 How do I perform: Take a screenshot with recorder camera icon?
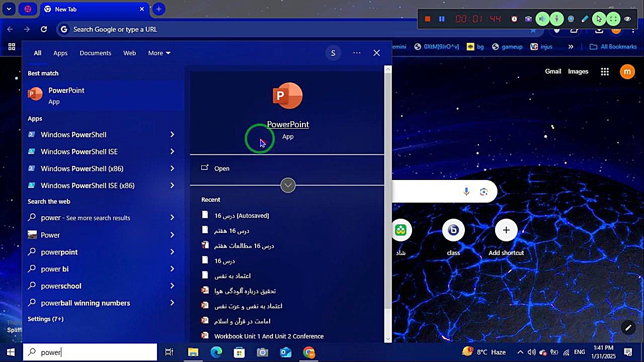[528, 19]
